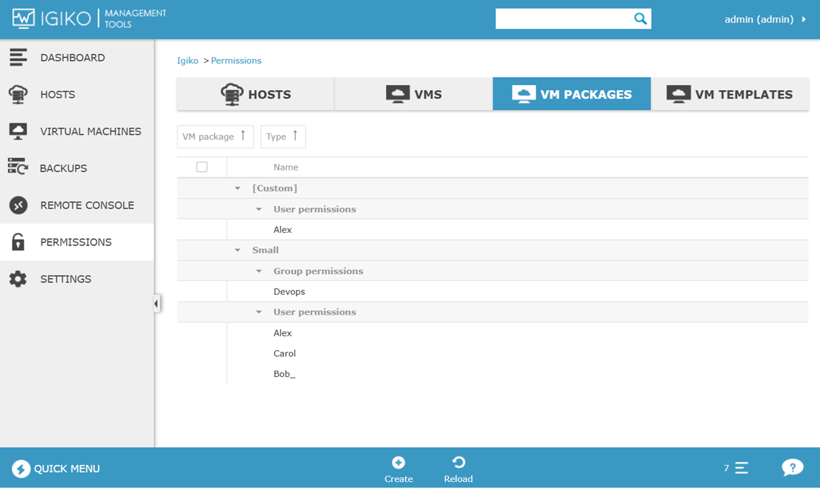
Task: Click the Backups sidebar icon
Action: coord(18,168)
